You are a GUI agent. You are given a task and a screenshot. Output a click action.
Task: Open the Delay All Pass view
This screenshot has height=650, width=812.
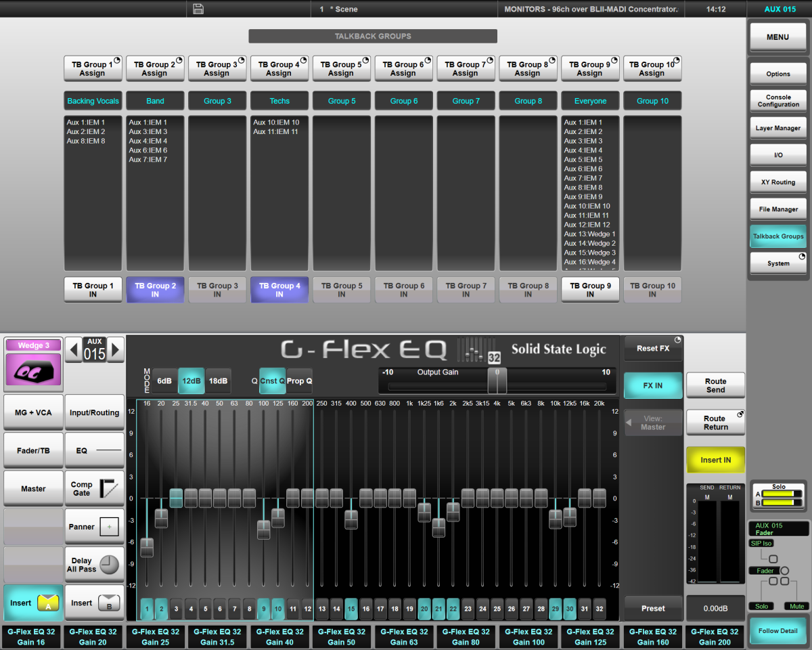pos(95,565)
